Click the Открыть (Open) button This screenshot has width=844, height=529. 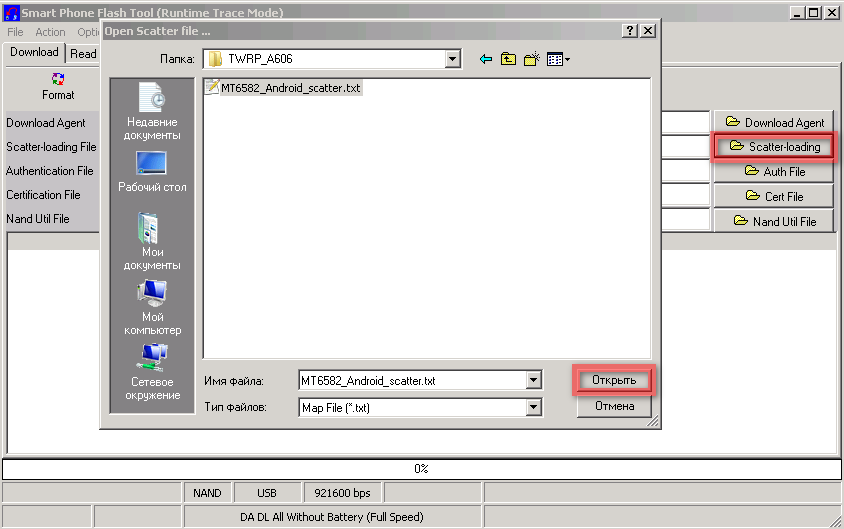click(x=614, y=380)
